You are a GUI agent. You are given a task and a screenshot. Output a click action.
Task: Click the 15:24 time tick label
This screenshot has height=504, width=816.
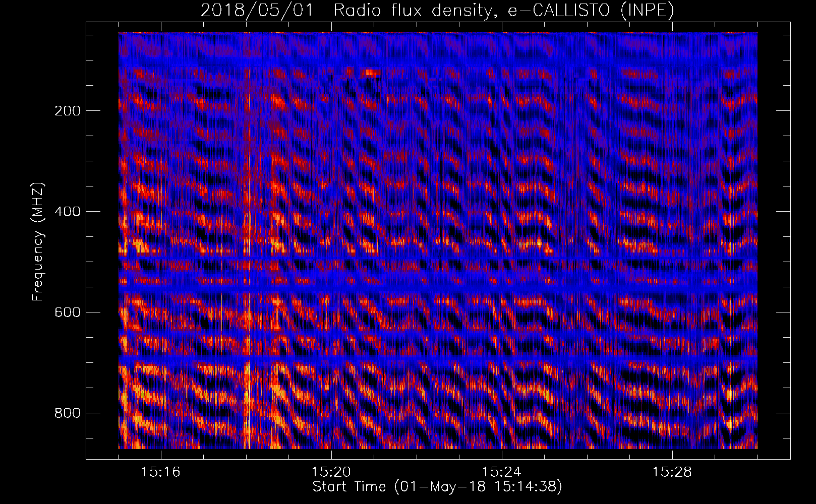[x=502, y=472]
